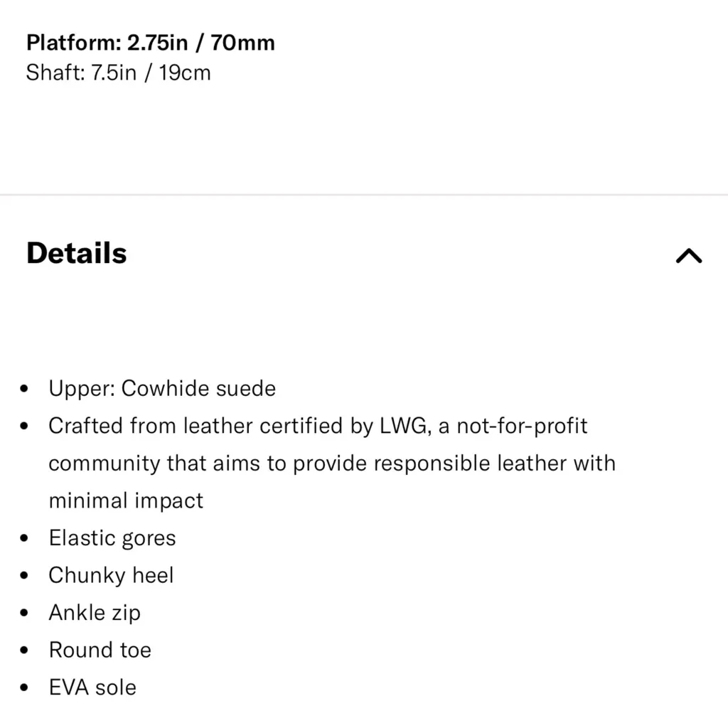Click the line mentioning LWG certification
The height and width of the screenshot is (728, 728).
[318, 426]
